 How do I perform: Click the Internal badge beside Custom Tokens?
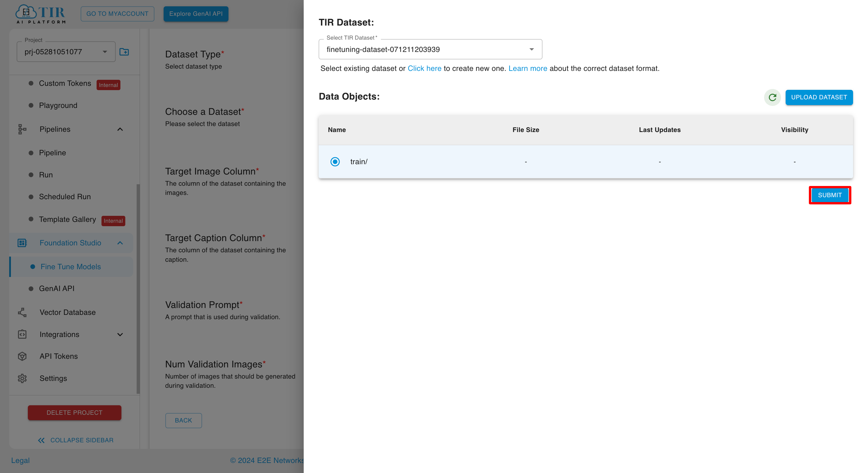[x=108, y=85]
